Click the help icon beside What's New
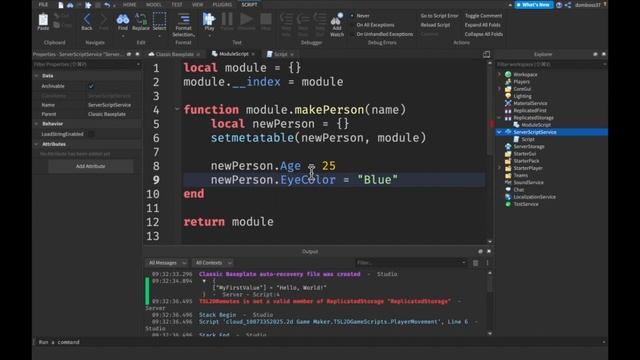Image resolution: width=640 pixels, height=360 pixels. pos(559,5)
